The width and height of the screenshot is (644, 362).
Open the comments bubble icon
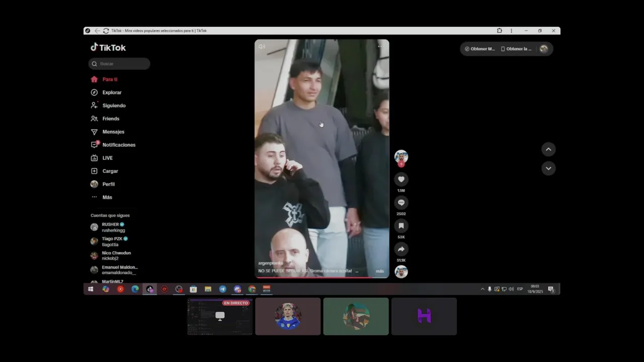point(401,202)
